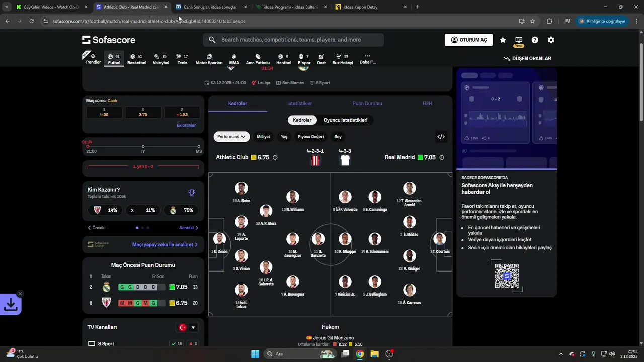Toggle Milliyet player view
This screenshot has height=362, width=644.
263,137
